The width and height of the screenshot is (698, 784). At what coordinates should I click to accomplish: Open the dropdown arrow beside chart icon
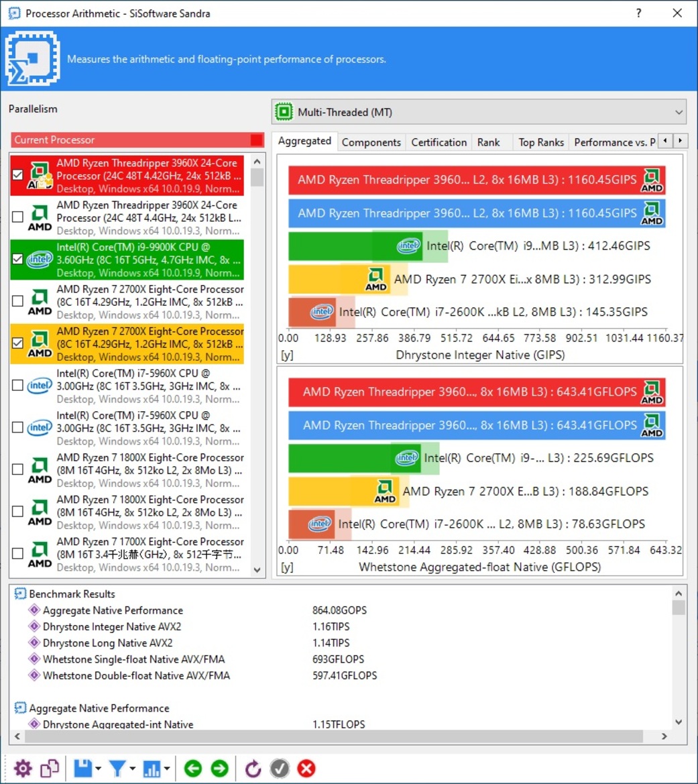[167, 769]
